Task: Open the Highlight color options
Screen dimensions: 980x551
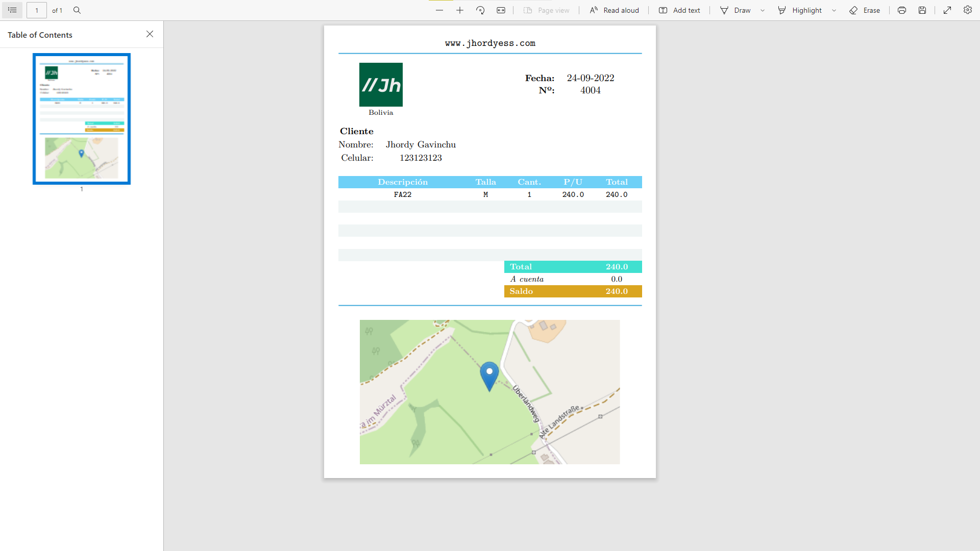Action: 834,10
